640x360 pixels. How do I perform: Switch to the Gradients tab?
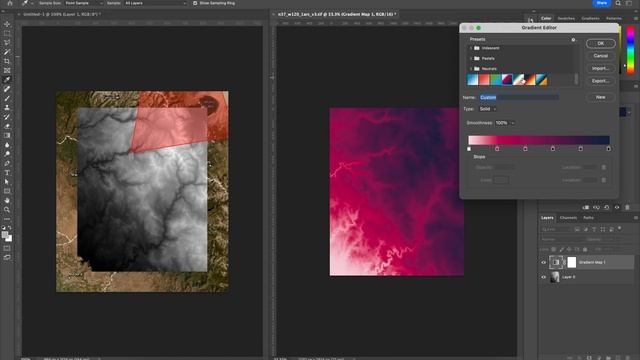point(590,18)
